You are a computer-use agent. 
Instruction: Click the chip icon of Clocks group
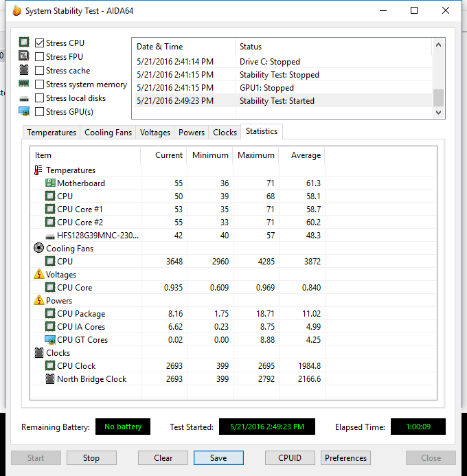(x=39, y=353)
